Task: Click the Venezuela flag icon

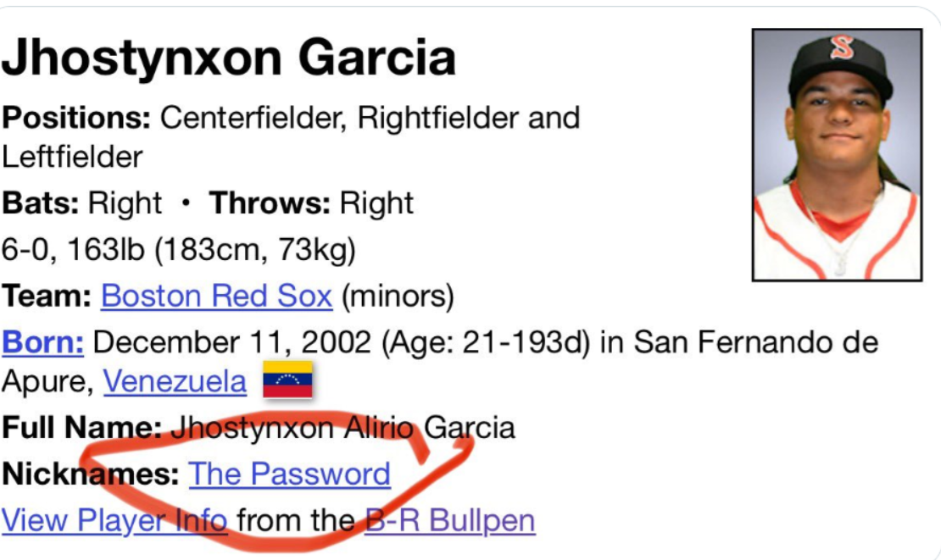Action: tap(287, 380)
